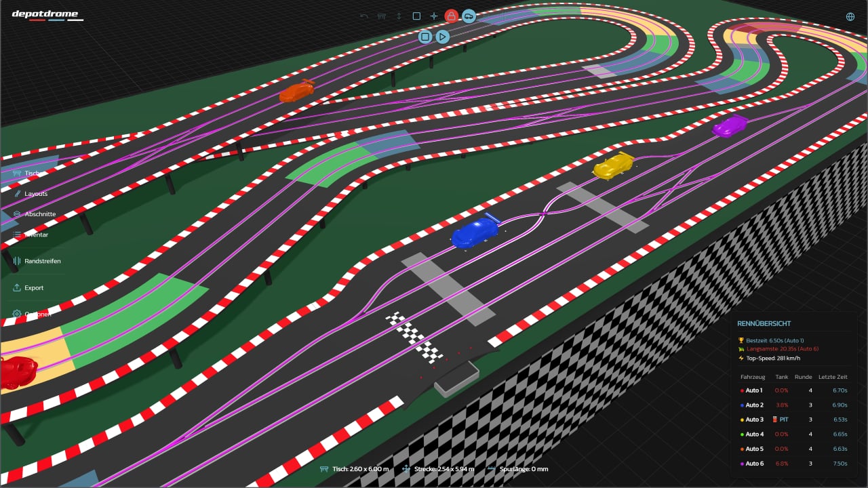Click the Runde column header

click(804, 377)
